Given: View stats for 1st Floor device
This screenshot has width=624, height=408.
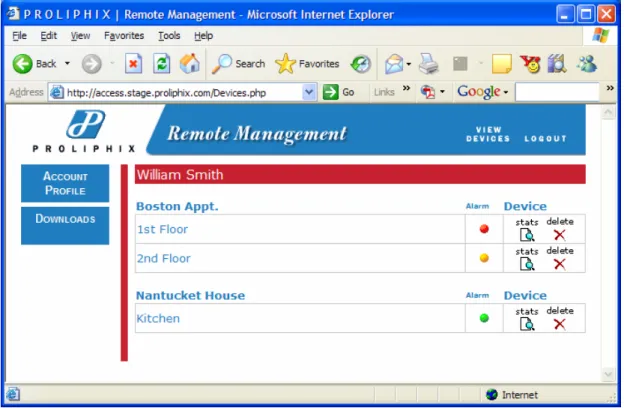Looking at the screenshot, I should coord(527,235).
